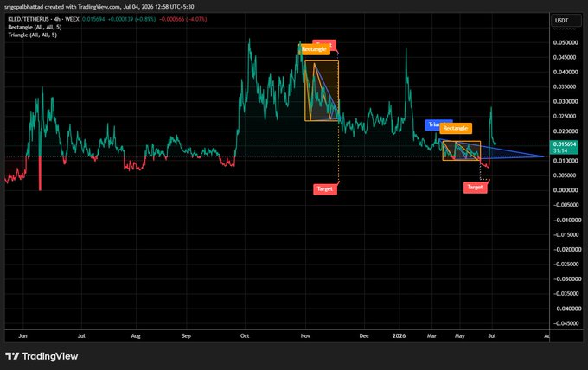
Task: Select the orange Rectangle label near March
Action: [x=456, y=128]
